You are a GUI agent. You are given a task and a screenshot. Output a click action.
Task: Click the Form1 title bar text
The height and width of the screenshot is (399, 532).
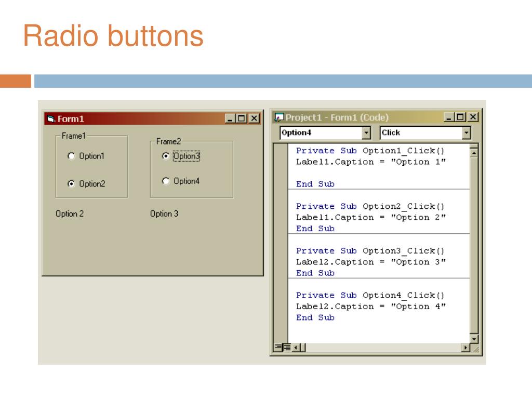tap(71, 119)
